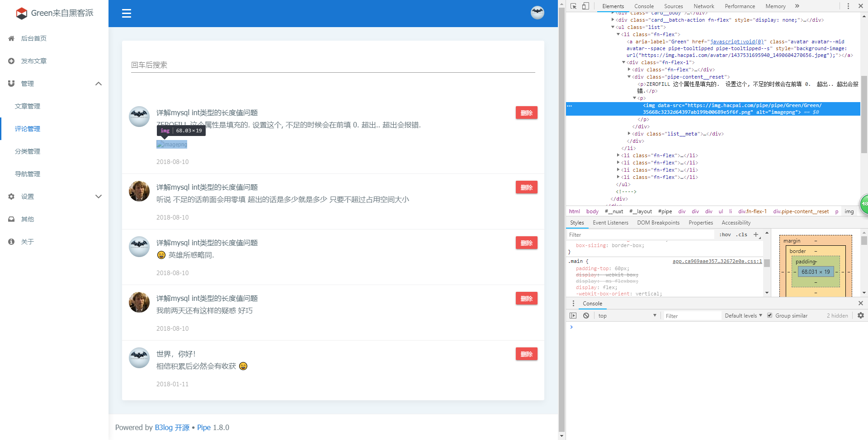Open the top JavaScript context dropdown

(627, 316)
